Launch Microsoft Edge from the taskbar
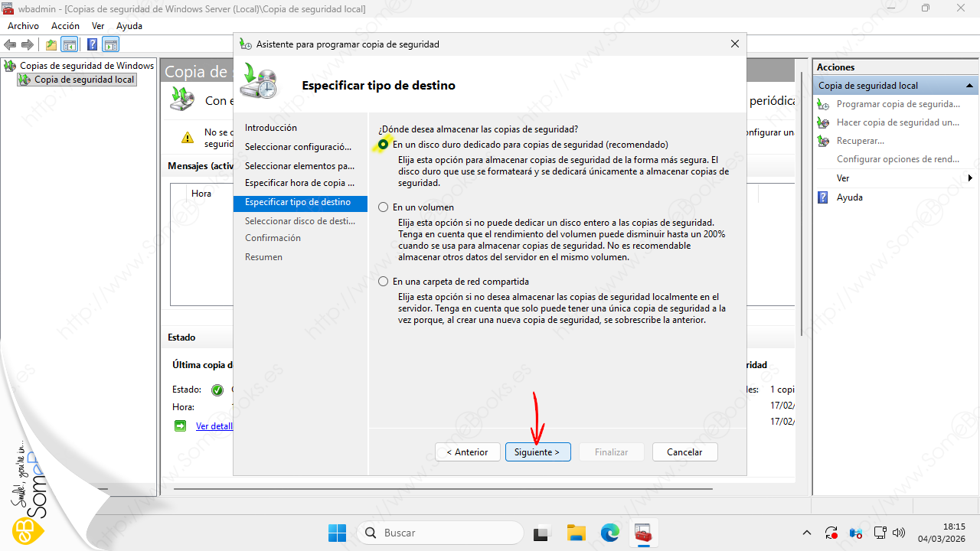 tap(609, 533)
